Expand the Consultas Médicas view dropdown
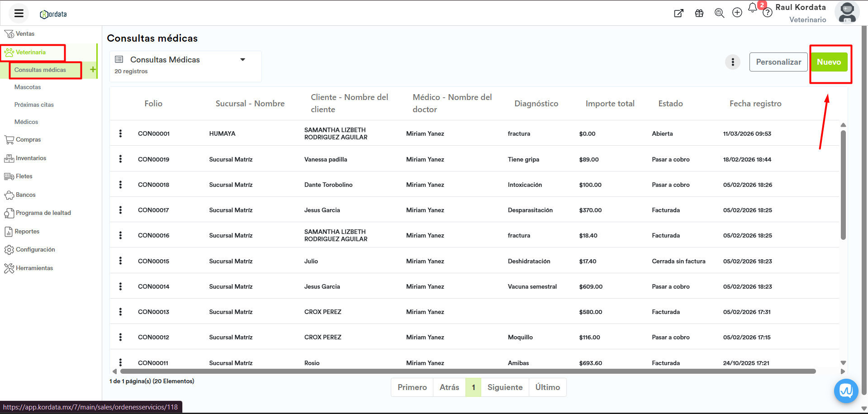The height and width of the screenshot is (414, 868). pyautogui.click(x=242, y=60)
